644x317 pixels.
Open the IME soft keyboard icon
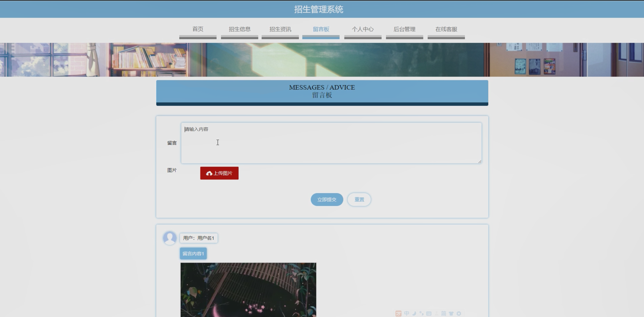point(429,313)
